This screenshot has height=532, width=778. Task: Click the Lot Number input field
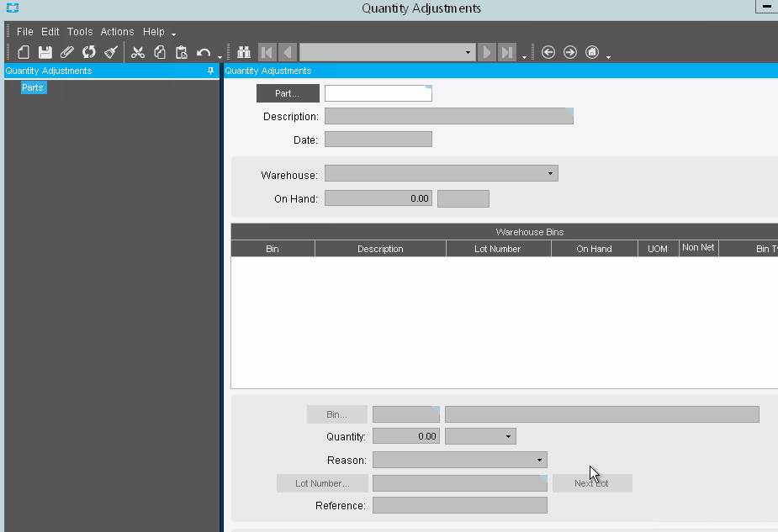[x=460, y=483]
